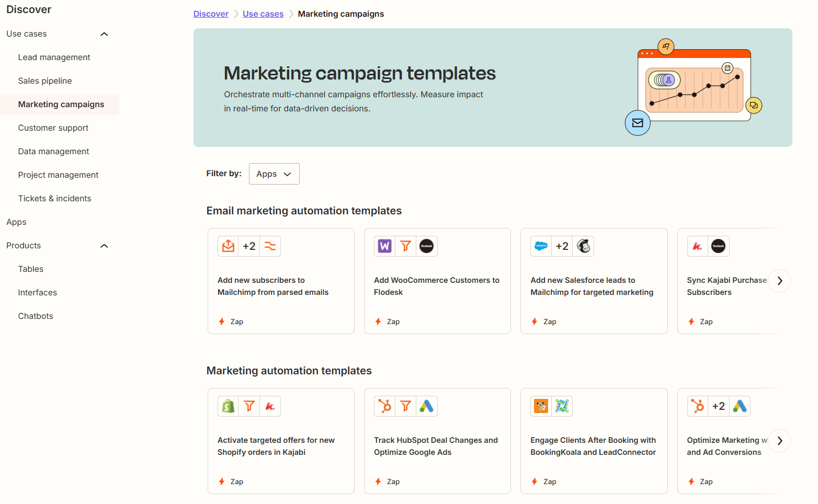Viewport: 818px width, 504px height.
Task: Select the WooCommerce icon on the Flodesk template
Action: point(384,246)
